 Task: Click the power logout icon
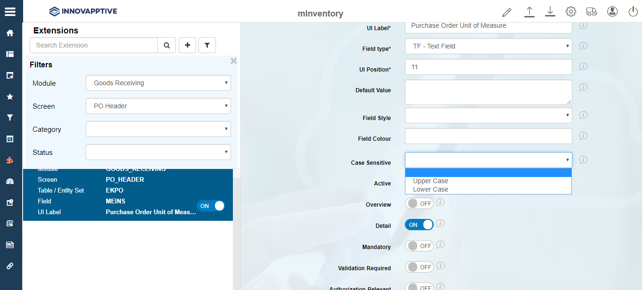point(633,12)
